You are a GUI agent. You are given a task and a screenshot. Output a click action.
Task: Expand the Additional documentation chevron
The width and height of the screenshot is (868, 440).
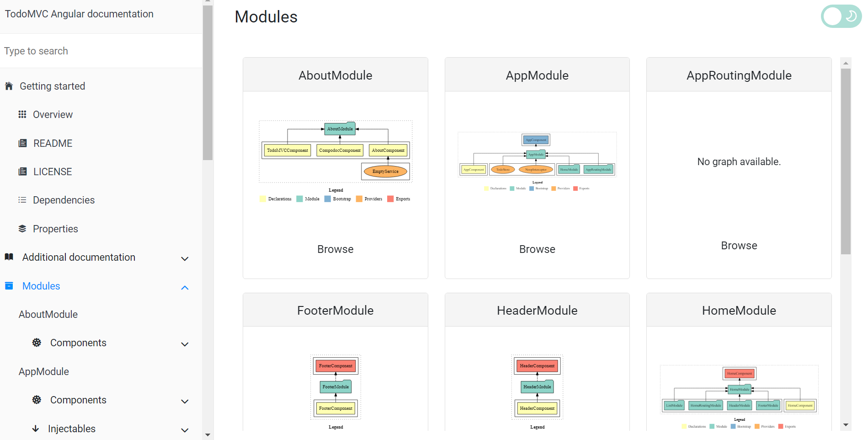click(x=185, y=259)
